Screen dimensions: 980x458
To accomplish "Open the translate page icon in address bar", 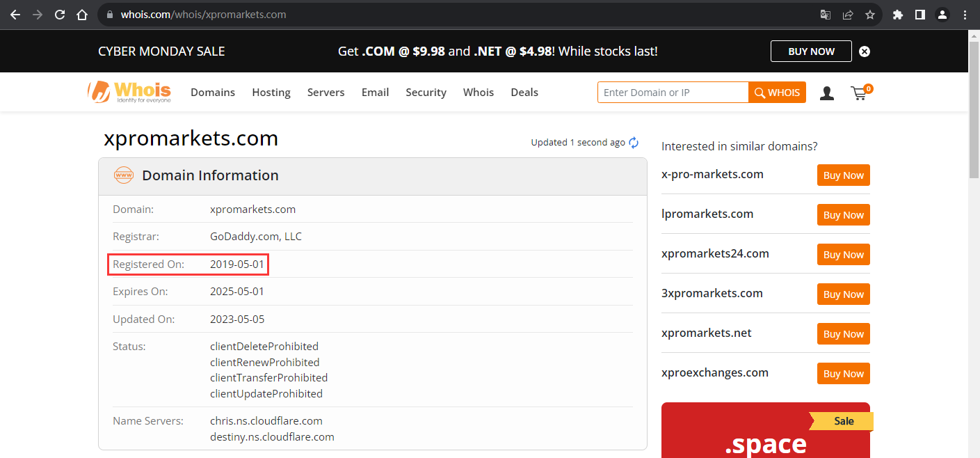I will coord(826,15).
